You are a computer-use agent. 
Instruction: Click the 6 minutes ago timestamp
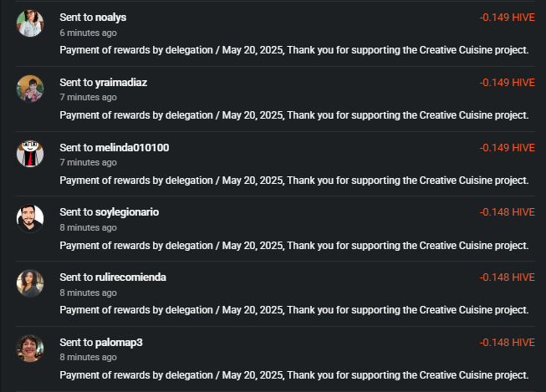tap(88, 33)
